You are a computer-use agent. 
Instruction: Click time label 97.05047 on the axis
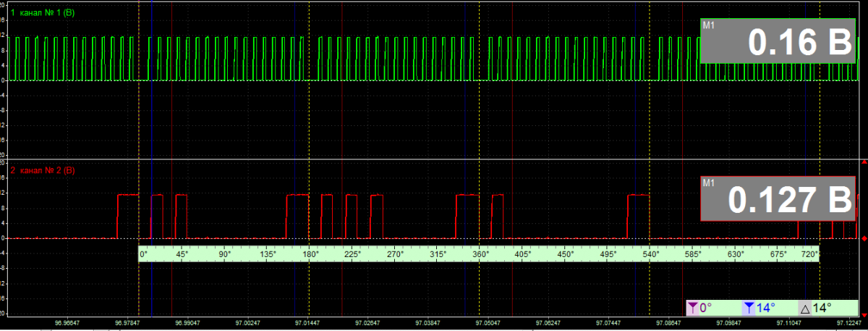(x=490, y=322)
